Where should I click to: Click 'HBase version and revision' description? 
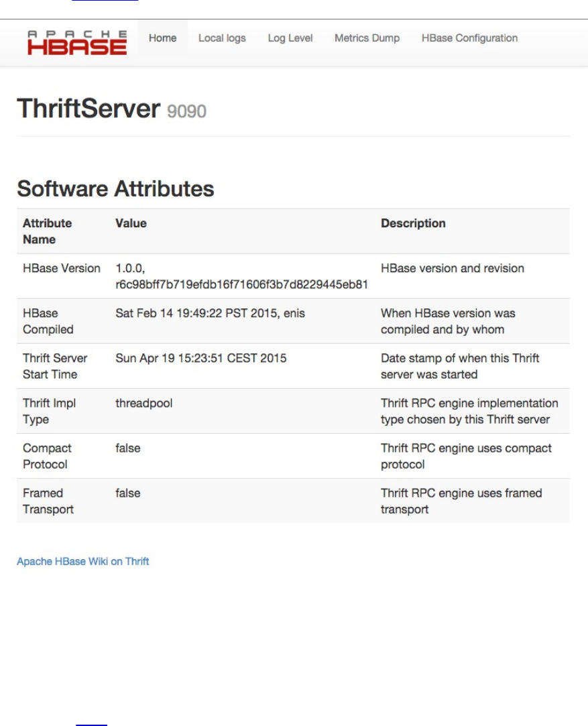click(453, 268)
